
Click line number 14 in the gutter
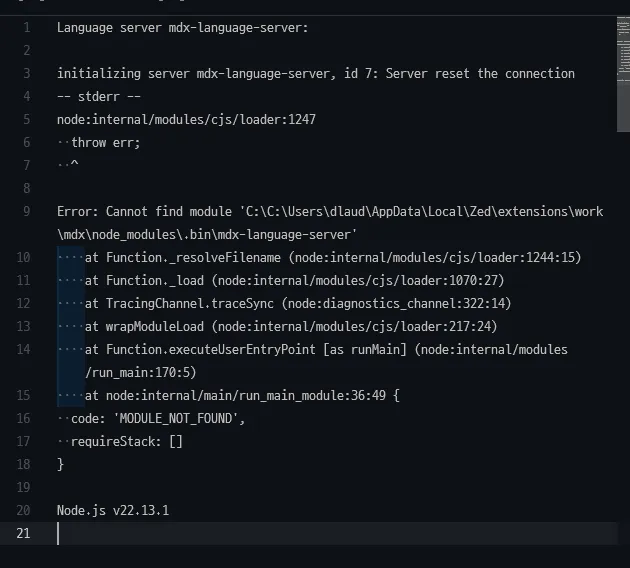[x=23, y=349]
